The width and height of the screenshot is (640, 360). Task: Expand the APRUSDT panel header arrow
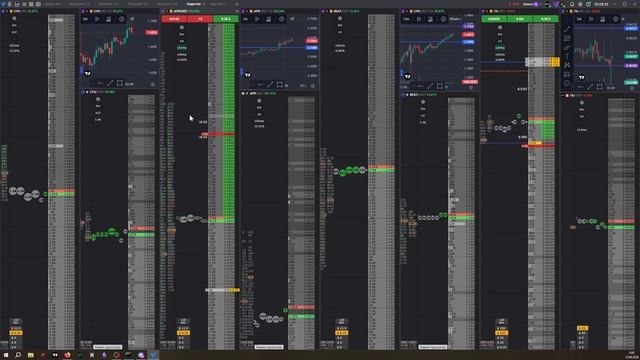point(167,11)
